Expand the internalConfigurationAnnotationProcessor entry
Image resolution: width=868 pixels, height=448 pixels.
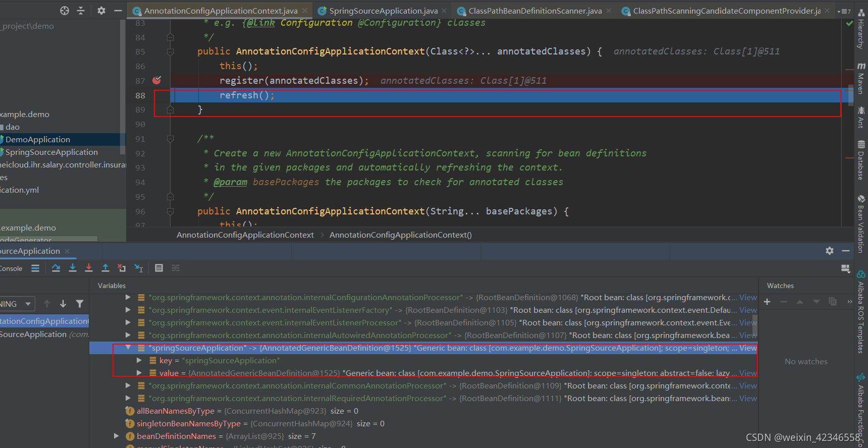click(128, 298)
